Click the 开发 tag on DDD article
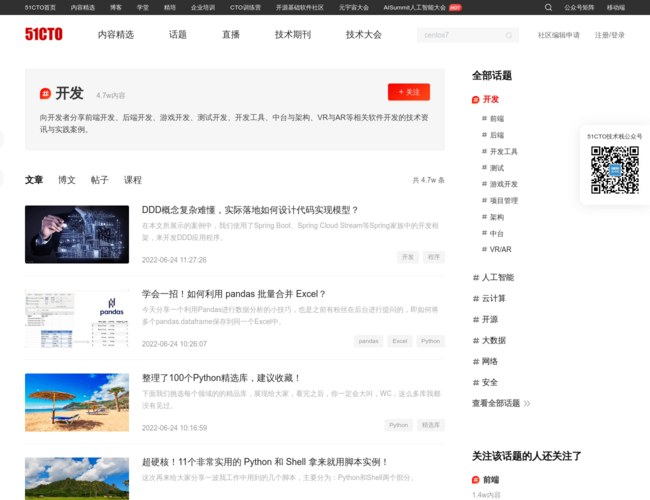 click(408, 257)
